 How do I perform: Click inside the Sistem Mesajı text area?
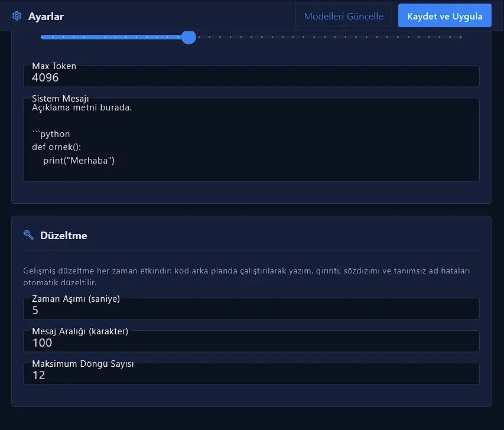click(x=251, y=139)
